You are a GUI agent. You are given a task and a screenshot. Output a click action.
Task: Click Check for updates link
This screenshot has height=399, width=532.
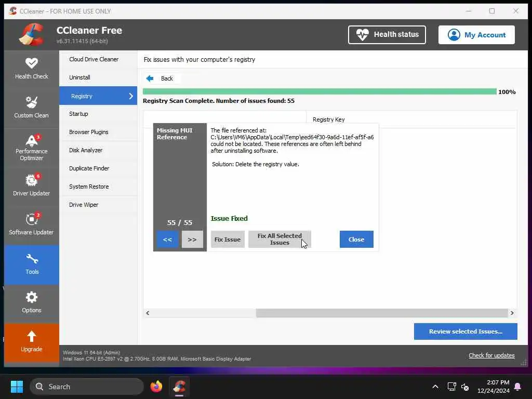pyautogui.click(x=491, y=355)
